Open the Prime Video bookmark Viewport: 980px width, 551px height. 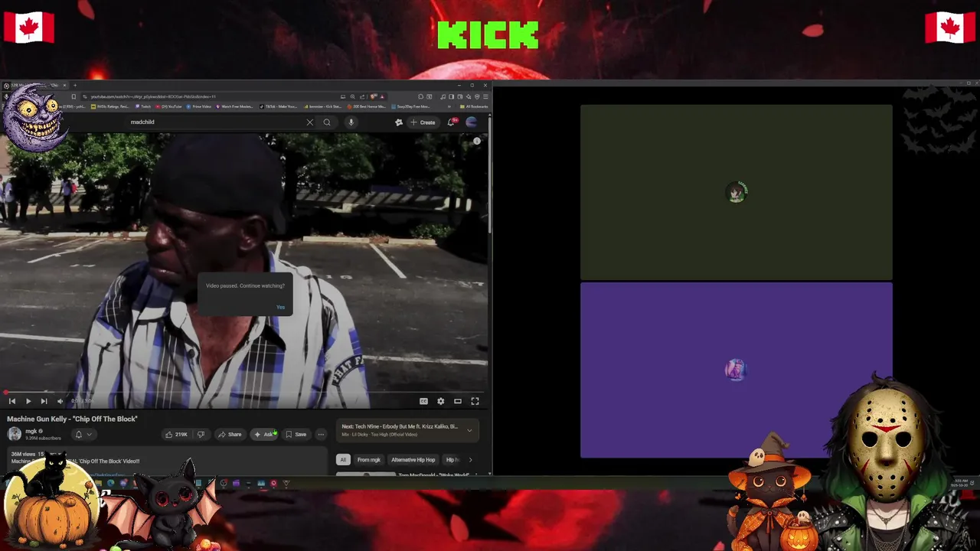pos(199,106)
